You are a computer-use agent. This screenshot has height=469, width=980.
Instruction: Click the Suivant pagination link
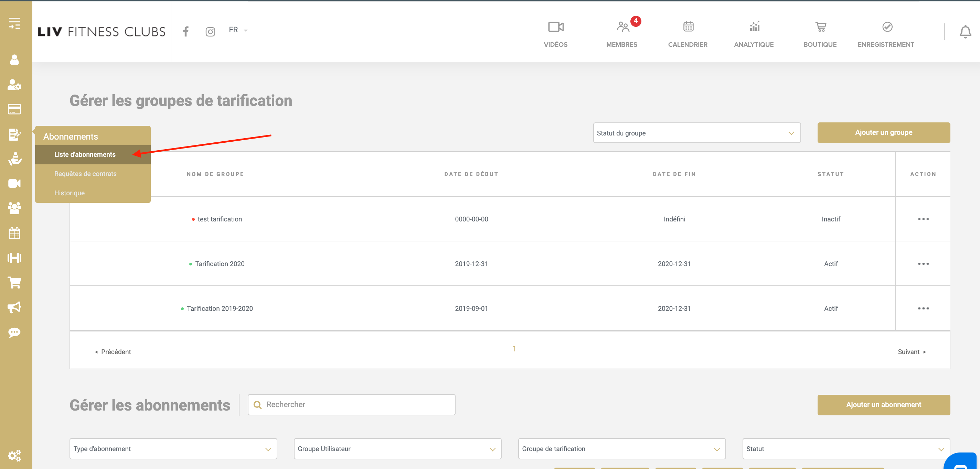coord(912,351)
